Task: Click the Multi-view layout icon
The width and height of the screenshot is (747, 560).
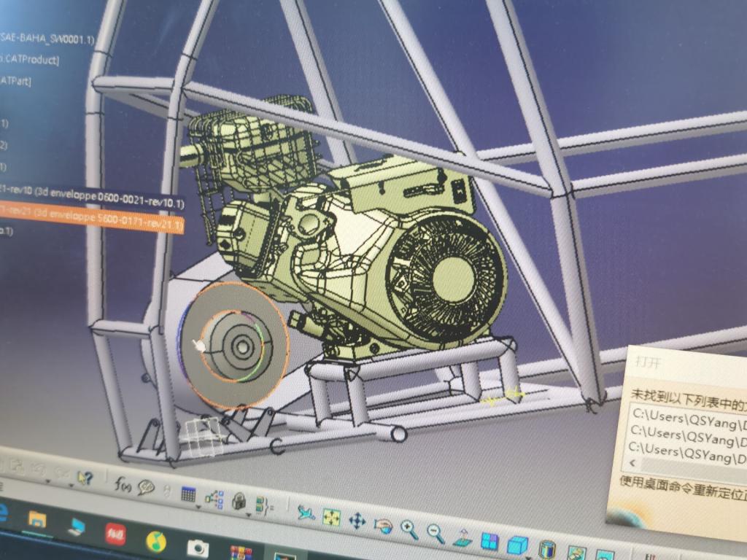Action: pos(489,542)
